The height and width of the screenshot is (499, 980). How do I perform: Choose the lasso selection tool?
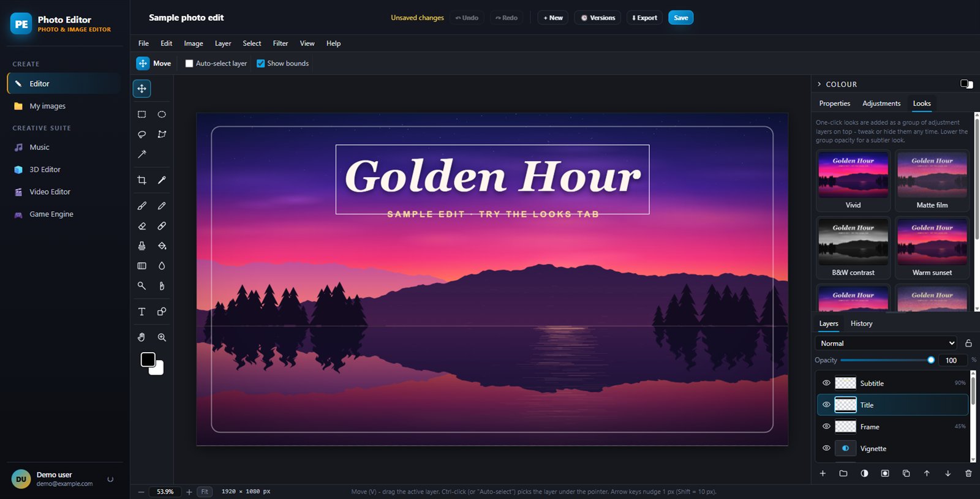point(141,134)
